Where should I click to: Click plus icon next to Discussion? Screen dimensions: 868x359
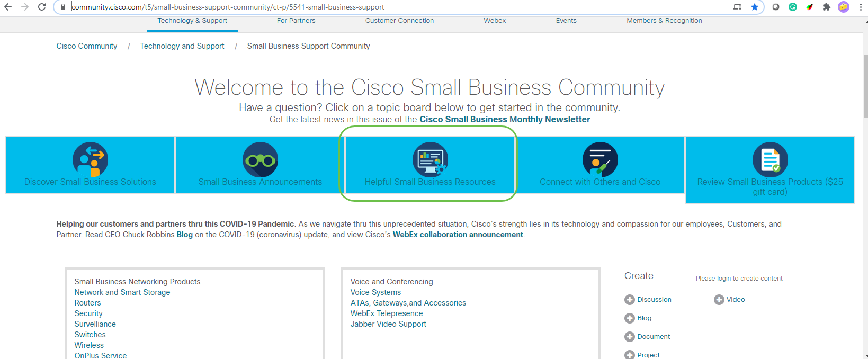[x=630, y=300]
